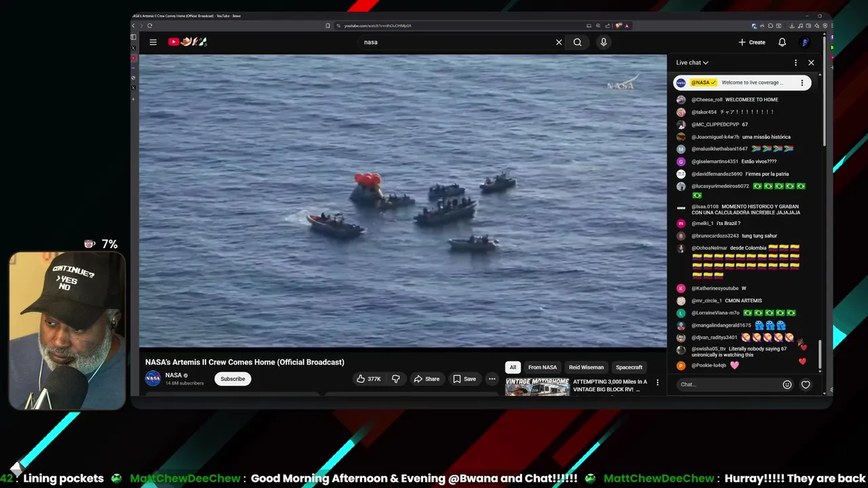Select X tab directly below globe tab
This screenshot has width=868, height=488.
pyautogui.click(x=133, y=87)
